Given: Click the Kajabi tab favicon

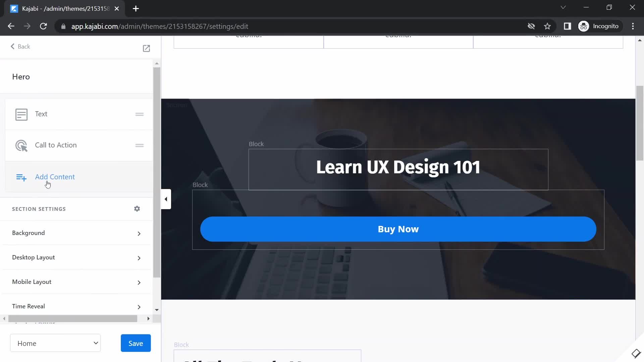Looking at the screenshot, I should pos(14,9).
